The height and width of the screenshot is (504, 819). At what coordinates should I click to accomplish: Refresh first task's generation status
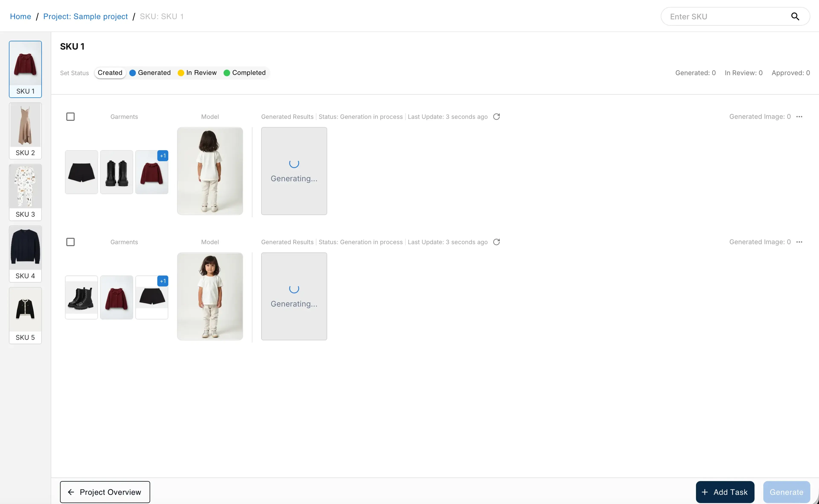pos(496,117)
